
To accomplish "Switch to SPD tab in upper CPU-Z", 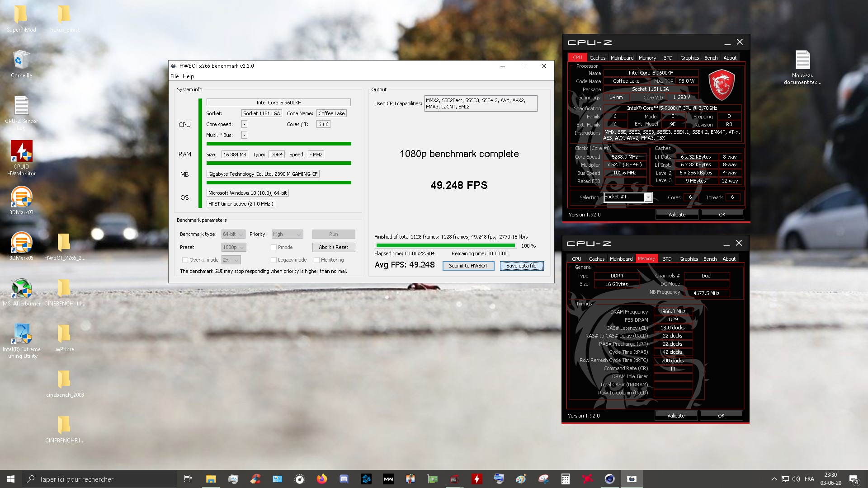I will pos(668,58).
